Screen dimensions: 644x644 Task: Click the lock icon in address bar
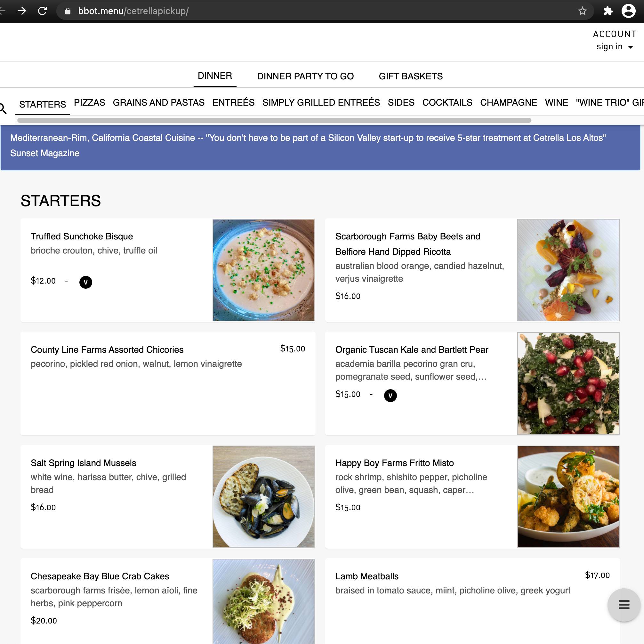pos(68,11)
